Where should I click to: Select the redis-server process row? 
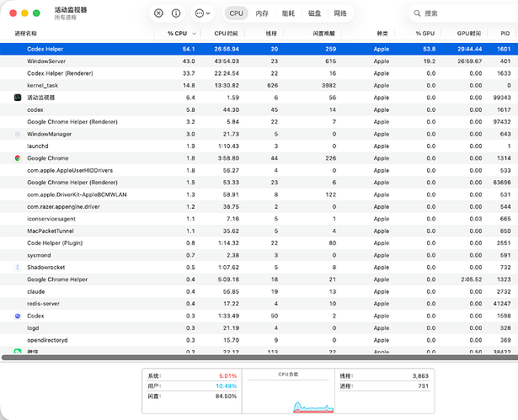(x=259, y=304)
